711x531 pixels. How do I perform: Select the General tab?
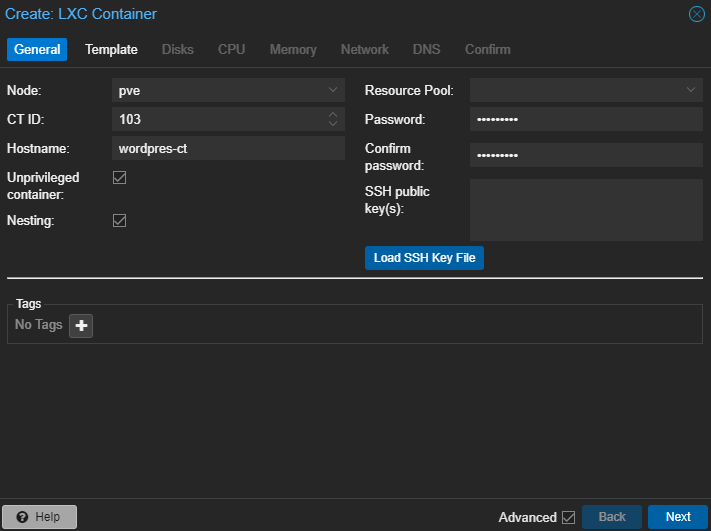click(37, 49)
